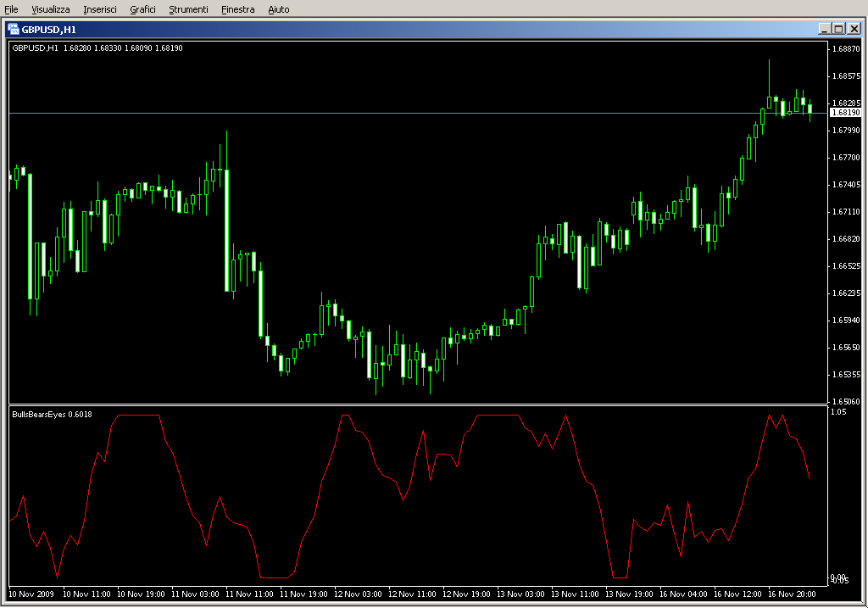The width and height of the screenshot is (868, 608).
Task: Close the GBPUSD,H1 chart window
Action: point(854,29)
